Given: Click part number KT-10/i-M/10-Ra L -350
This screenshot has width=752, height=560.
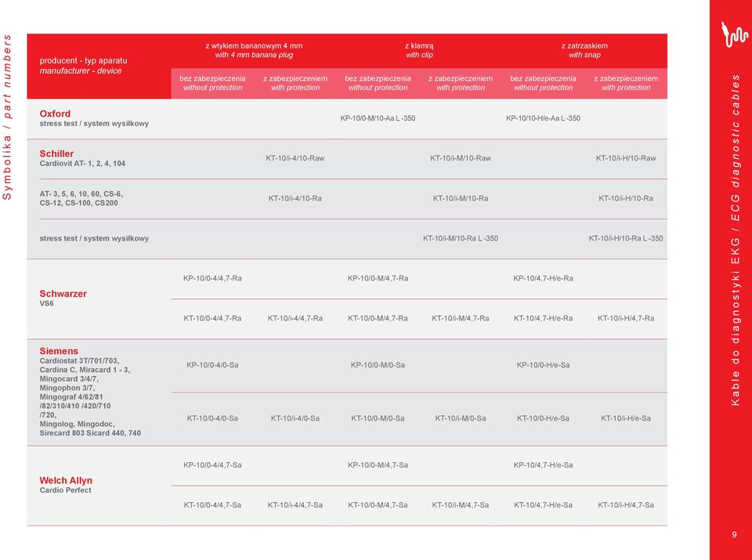Looking at the screenshot, I should tap(461, 238).
